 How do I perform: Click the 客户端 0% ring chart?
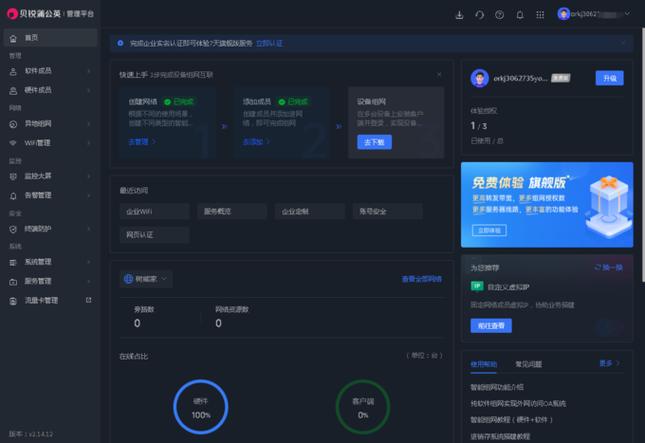pos(363,407)
